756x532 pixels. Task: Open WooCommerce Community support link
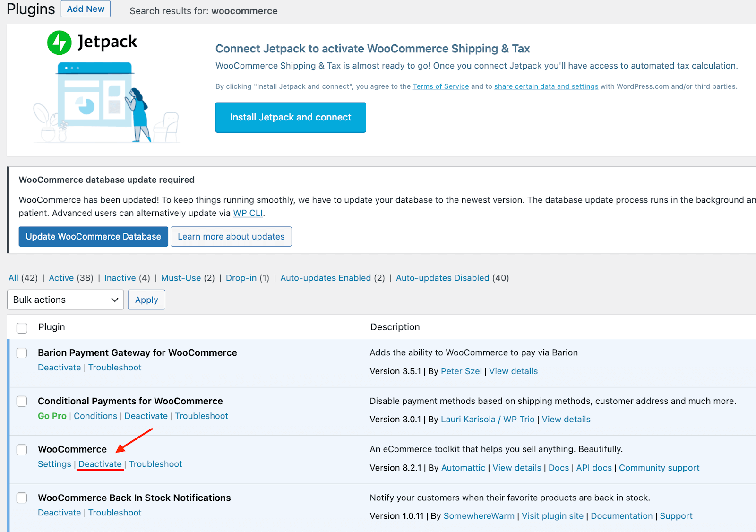pyautogui.click(x=659, y=468)
